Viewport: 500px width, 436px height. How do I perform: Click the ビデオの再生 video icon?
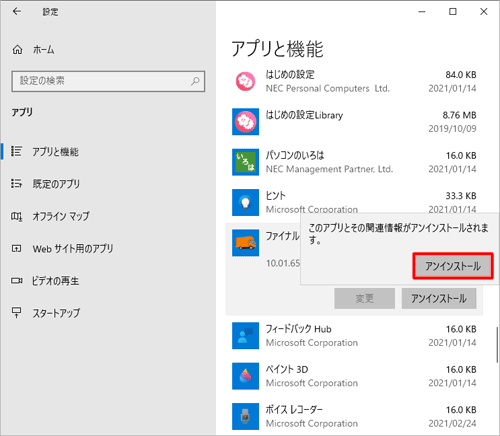16,281
